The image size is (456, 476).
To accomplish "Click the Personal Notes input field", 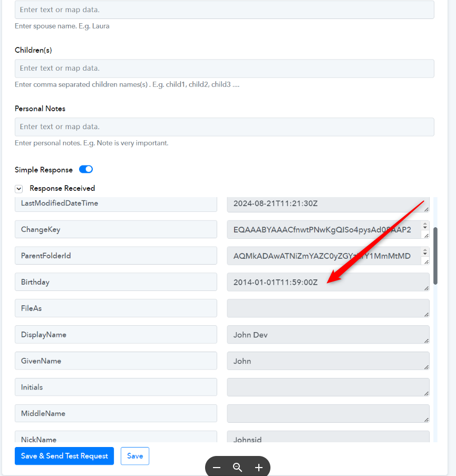I will click(x=225, y=127).
